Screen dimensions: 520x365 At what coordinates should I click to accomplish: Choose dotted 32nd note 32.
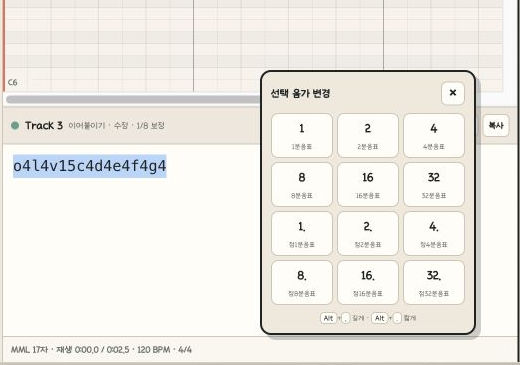pyautogui.click(x=434, y=282)
